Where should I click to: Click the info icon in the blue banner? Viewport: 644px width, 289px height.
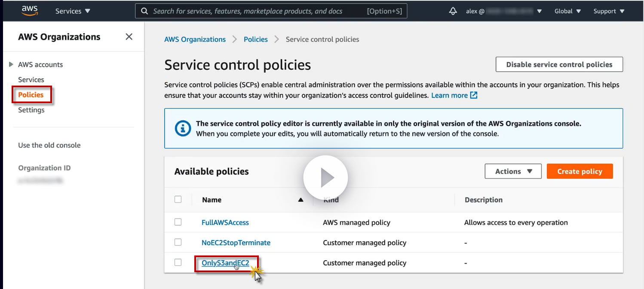[x=183, y=128]
